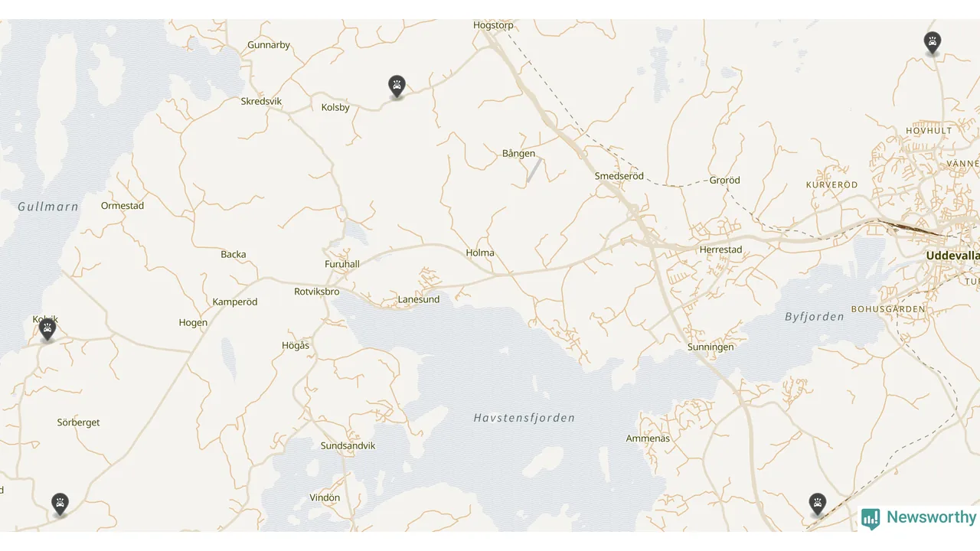Select the Lanesund place label
Screen dimensions: 980x551
click(419, 299)
